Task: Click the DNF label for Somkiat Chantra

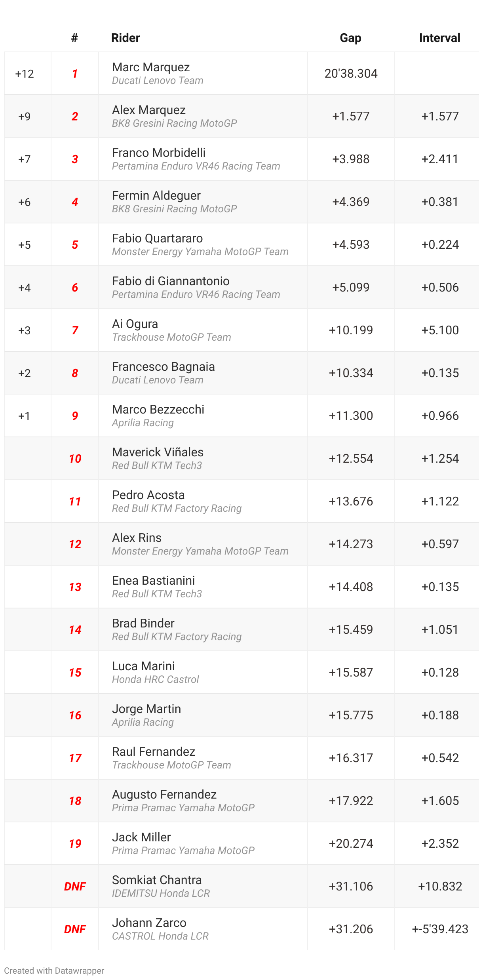Action: click(x=75, y=886)
